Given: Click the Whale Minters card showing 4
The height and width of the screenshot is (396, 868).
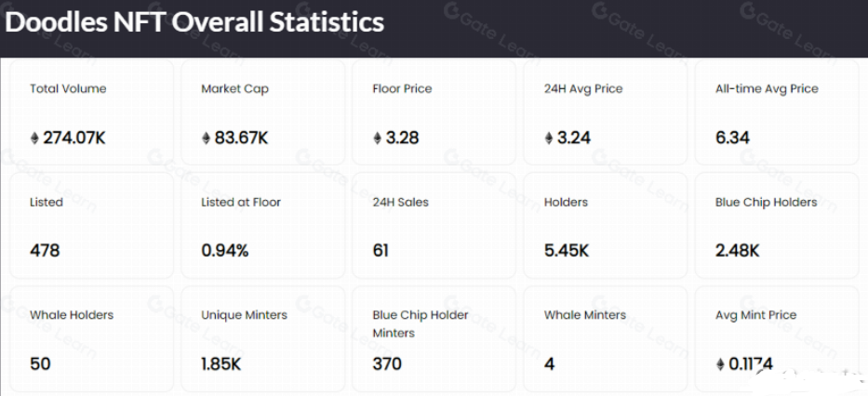Looking at the screenshot, I should click(605, 338).
